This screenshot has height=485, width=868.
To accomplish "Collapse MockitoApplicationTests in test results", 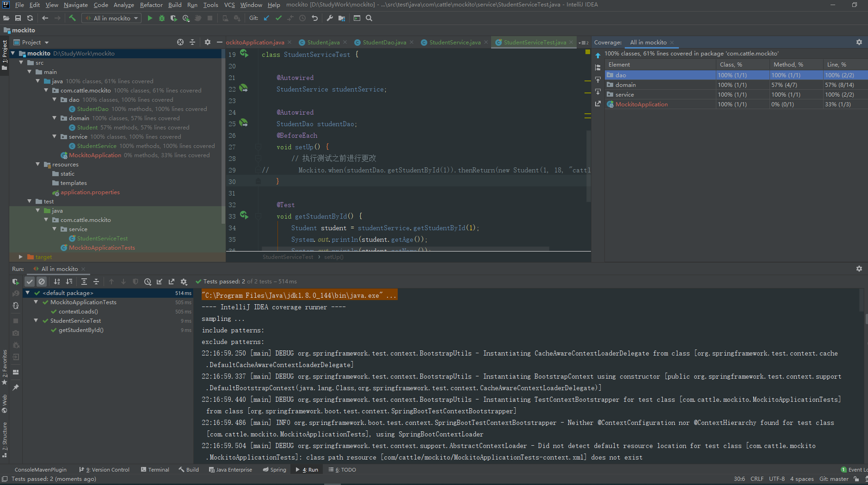I will coord(36,302).
